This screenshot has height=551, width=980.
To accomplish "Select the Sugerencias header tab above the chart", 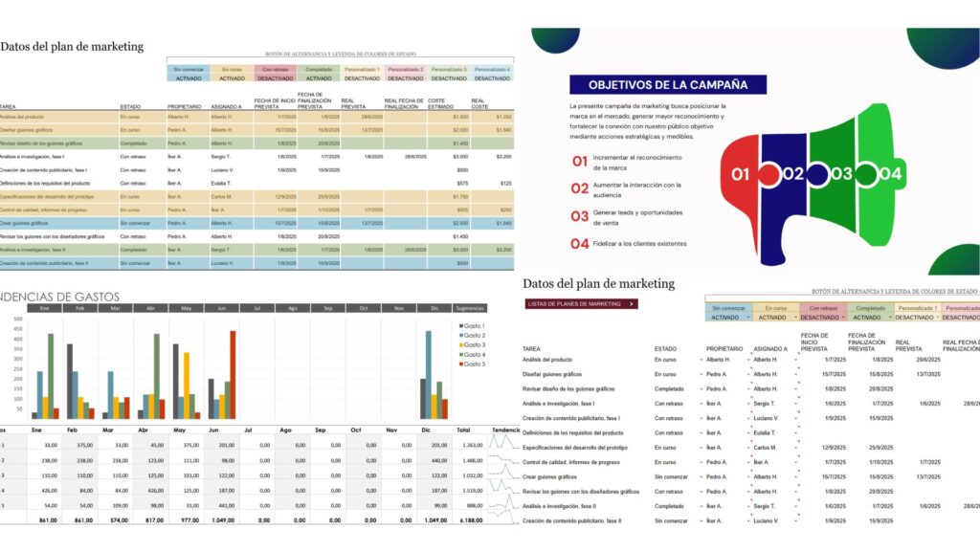I will click(470, 308).
